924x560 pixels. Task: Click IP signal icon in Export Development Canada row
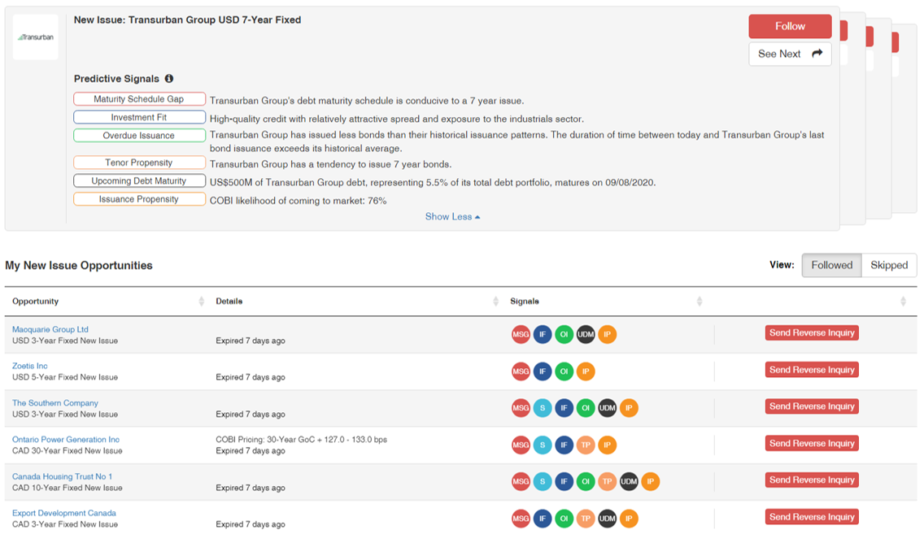pos(629,519)
